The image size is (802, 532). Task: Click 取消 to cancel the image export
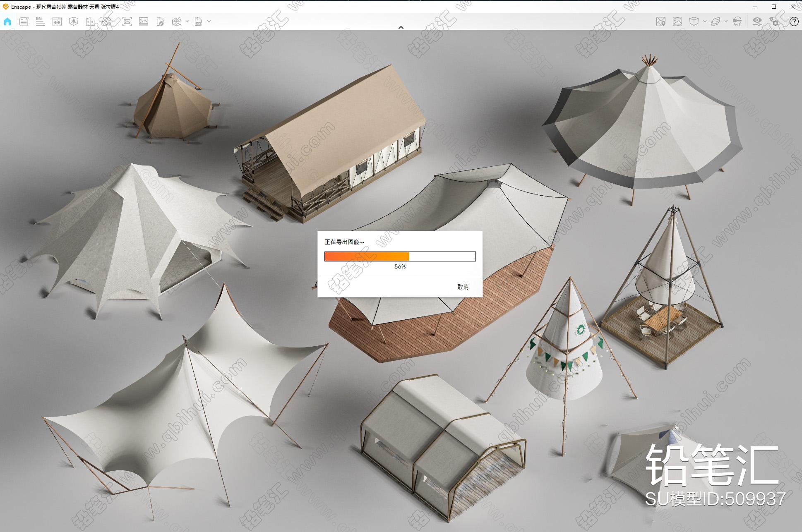coord(463,287)
